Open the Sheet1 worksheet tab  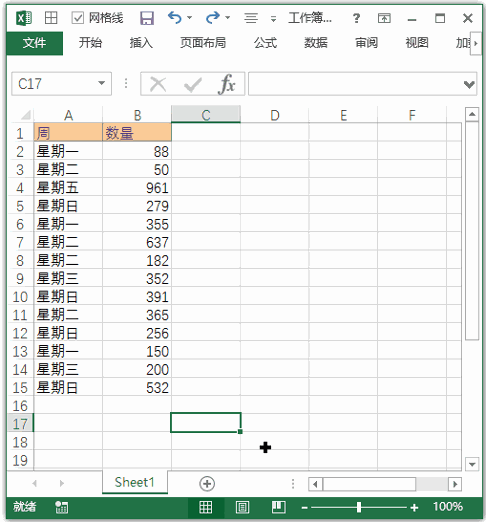(x=135, y=482)
